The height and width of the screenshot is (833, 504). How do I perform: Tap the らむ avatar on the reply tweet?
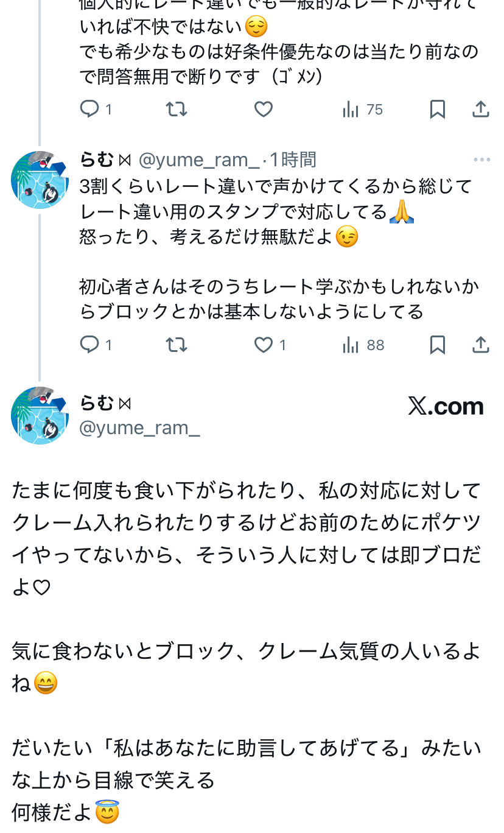(x=40, y=180)
